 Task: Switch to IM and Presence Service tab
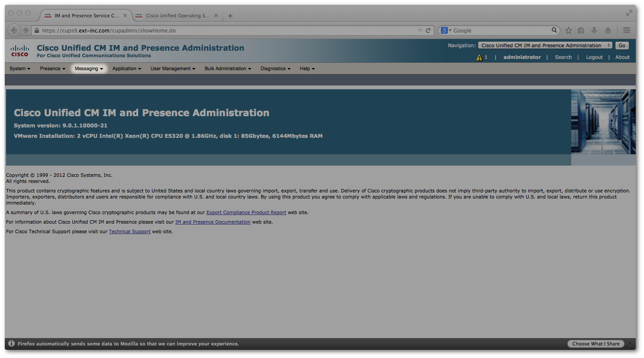(86, 16)
